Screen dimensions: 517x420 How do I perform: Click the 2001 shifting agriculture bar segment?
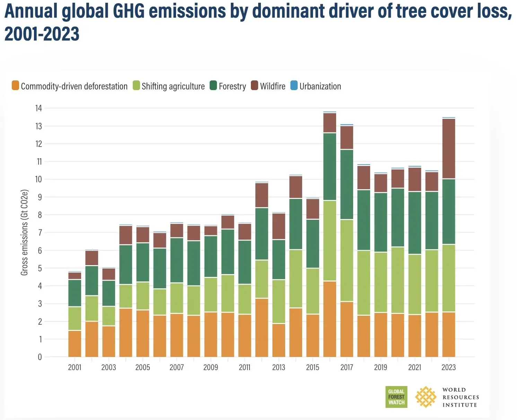click(75, 319)
